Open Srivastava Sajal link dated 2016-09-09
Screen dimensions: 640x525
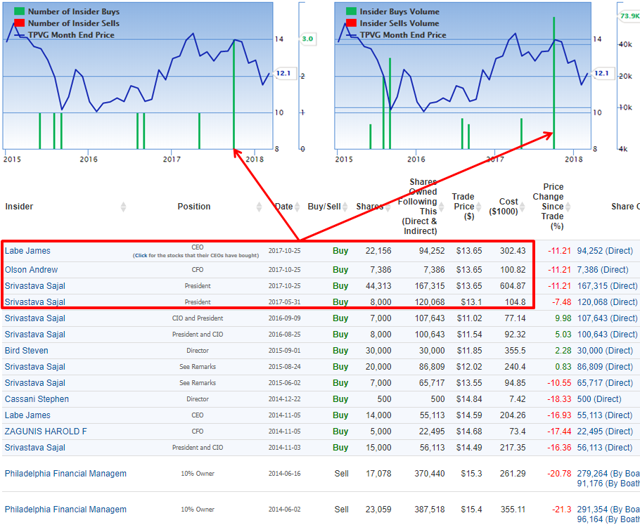(35, 318)
